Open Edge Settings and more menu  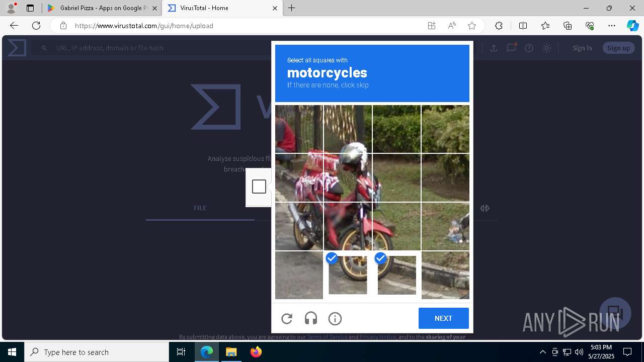tap(612, 26)
